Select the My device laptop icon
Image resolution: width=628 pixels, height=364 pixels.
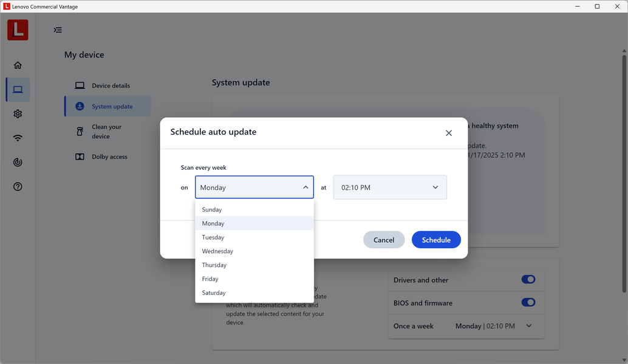(x=18, y=90)
